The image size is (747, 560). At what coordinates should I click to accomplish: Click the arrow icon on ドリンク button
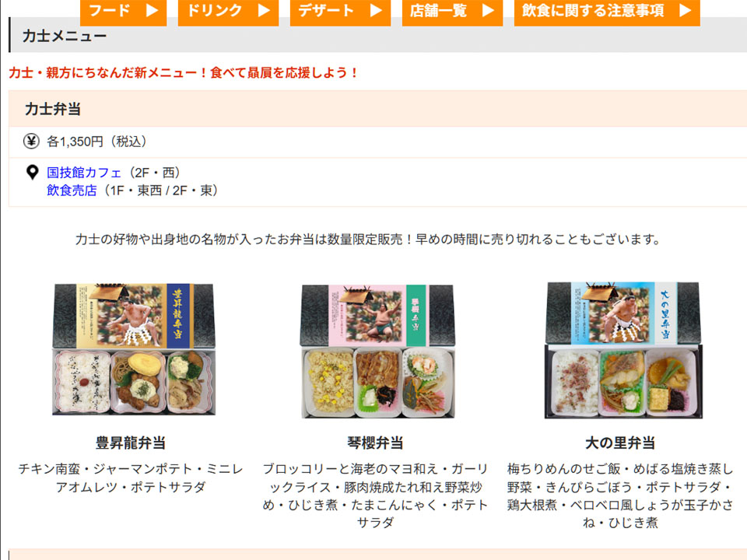click(264, 10)
